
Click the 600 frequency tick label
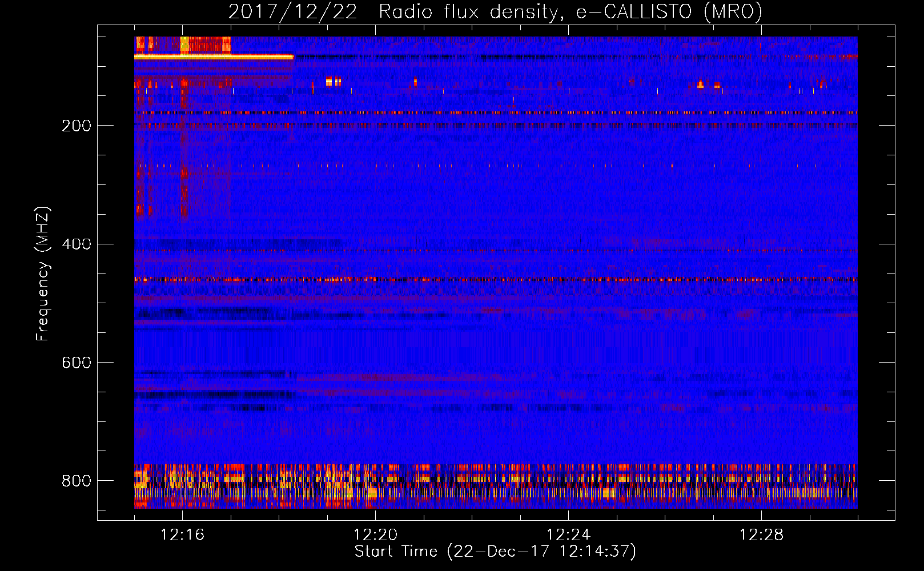[x=77, y=363]
